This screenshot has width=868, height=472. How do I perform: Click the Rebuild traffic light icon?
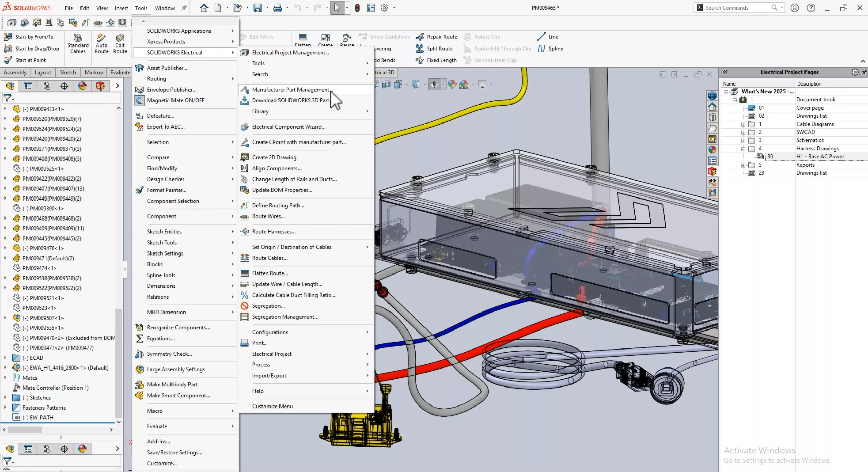(357, 8)
